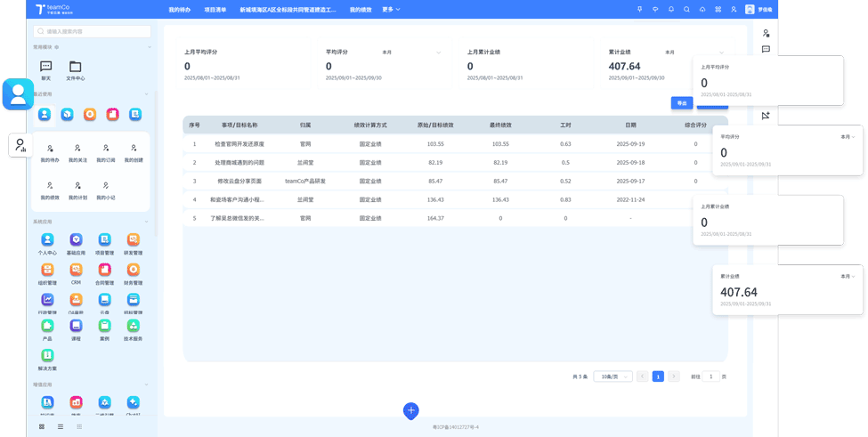
Task: Open the CRM application icon
Action: [76, 271]
